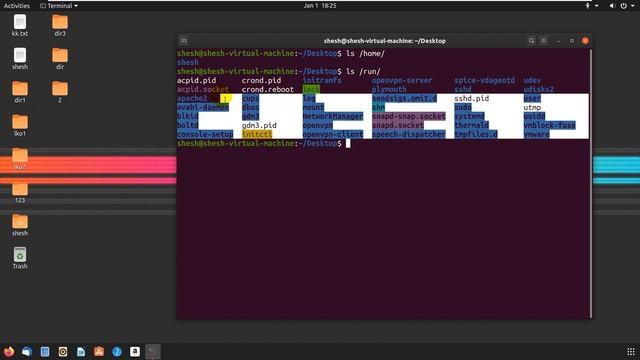The image size is (640, 360).
Task: Click 'openvpn-server' in the ls output
Action: pyautogui.click(x=402, y=80)
